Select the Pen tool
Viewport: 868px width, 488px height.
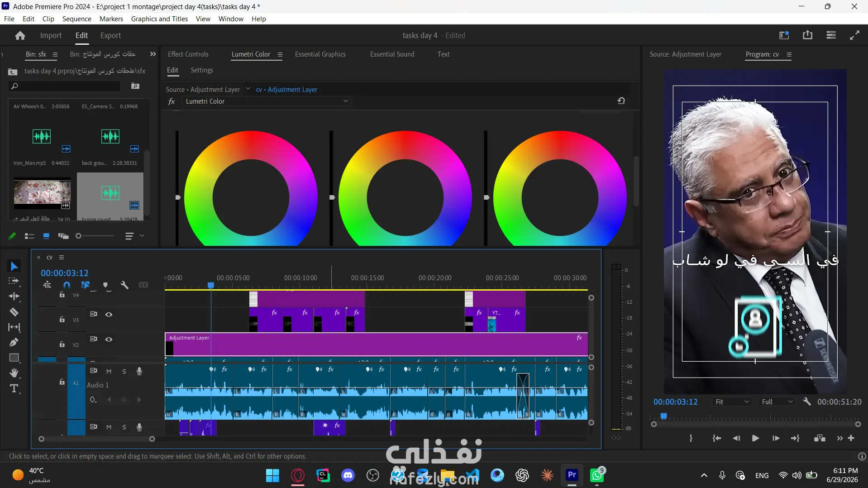(x=14, y=342)
